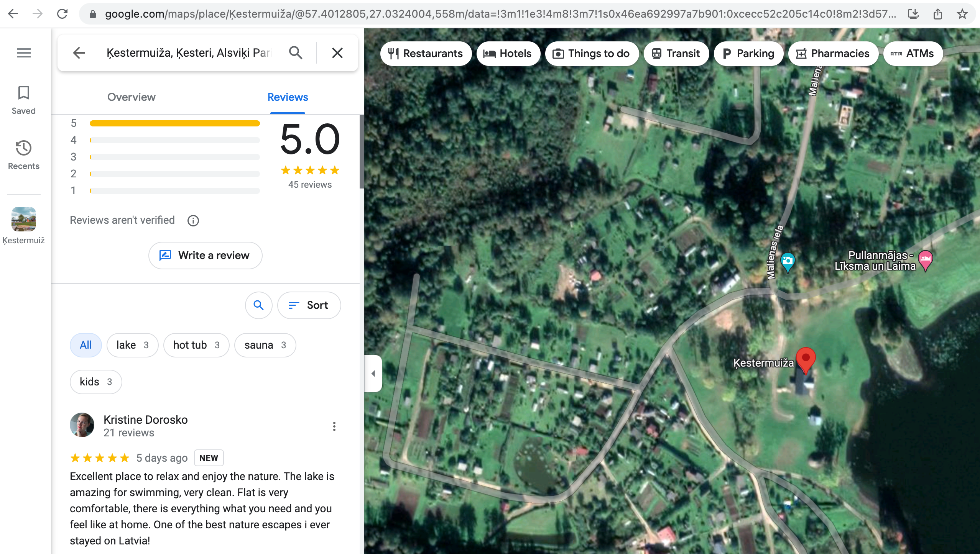The width and height of the screenshot is (980, 554).
Task: Find Parking near this location
Action: [748, 53]
